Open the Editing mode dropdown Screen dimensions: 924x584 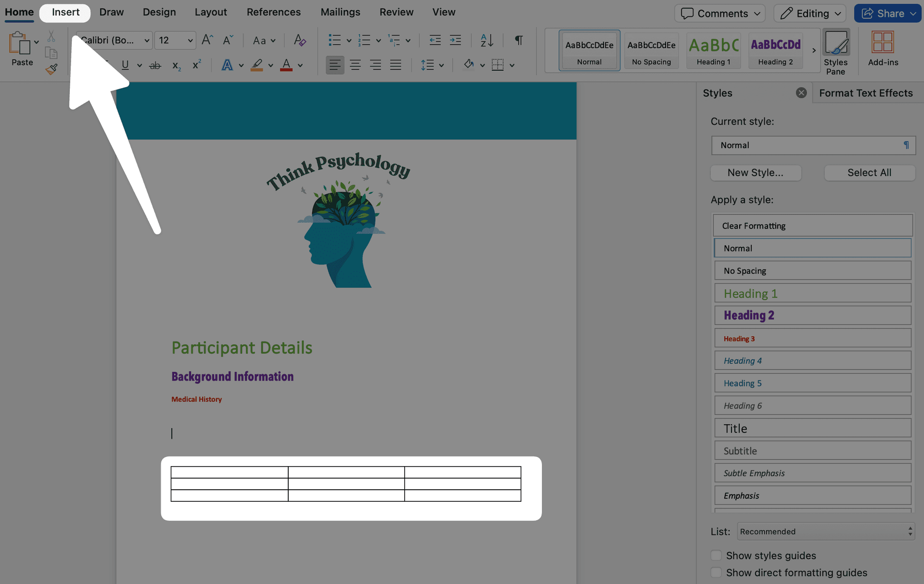[810, 13]
